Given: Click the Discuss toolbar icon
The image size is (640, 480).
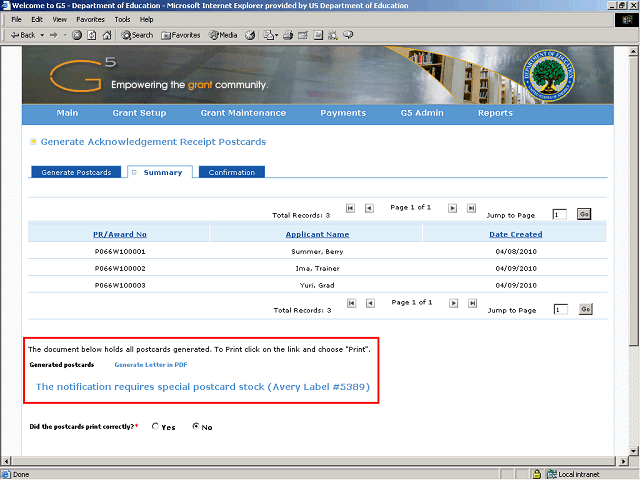Looking at the screenshot, I should click(318, 35).
